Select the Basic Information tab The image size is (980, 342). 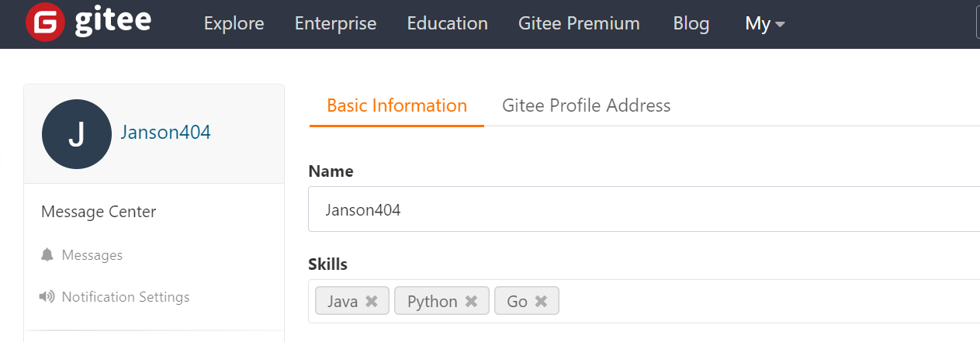[x=397, y=105]
